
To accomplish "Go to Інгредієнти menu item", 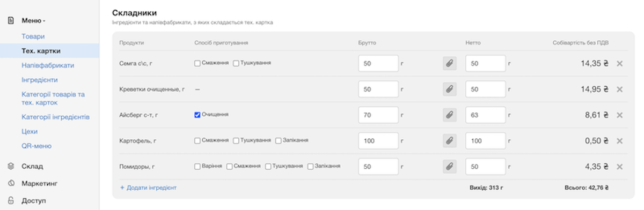I will click(40, 80).
